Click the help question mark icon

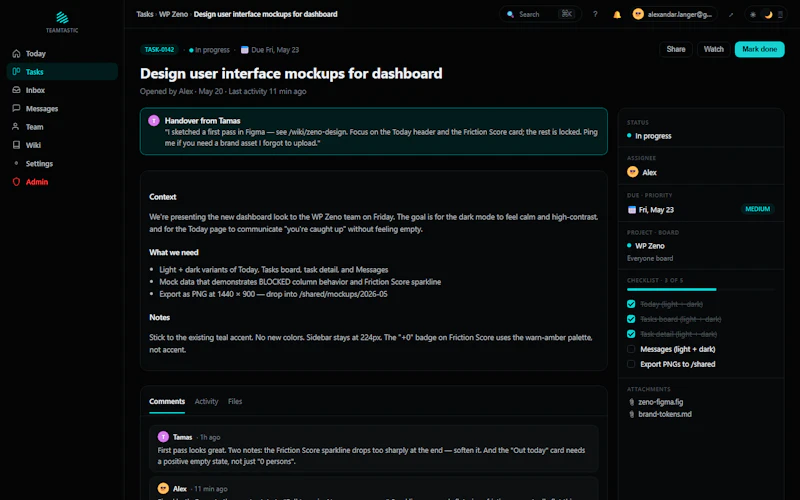[x=595, y=14]
